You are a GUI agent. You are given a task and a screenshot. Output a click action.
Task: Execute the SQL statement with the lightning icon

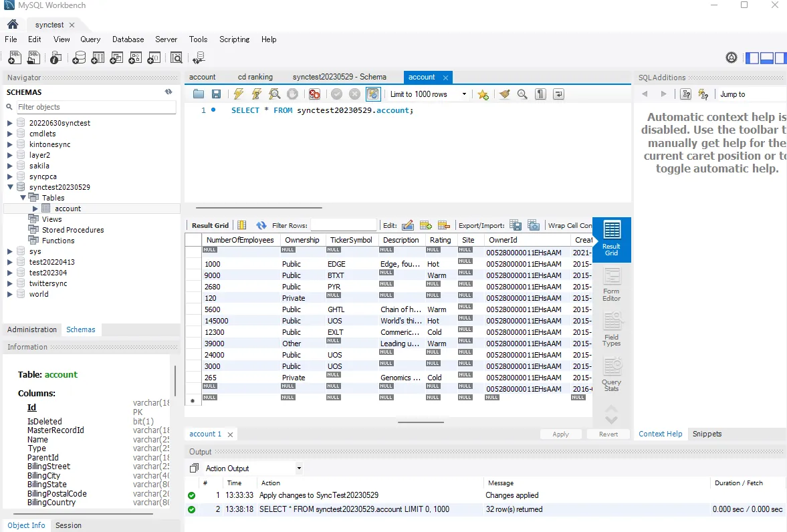[x=238, y=94]
